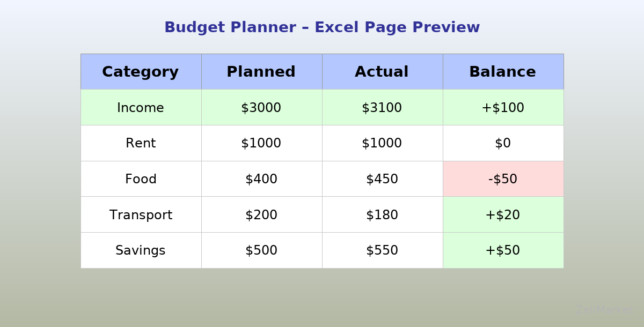The width and height of the screenshot is (644, 327).
Task: Select the +$100 income balance cell
Action: coord(503,108)
